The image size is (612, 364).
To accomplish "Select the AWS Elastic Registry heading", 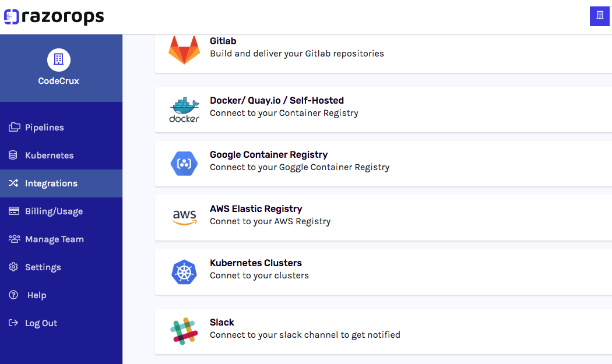I will coord(256,208).
